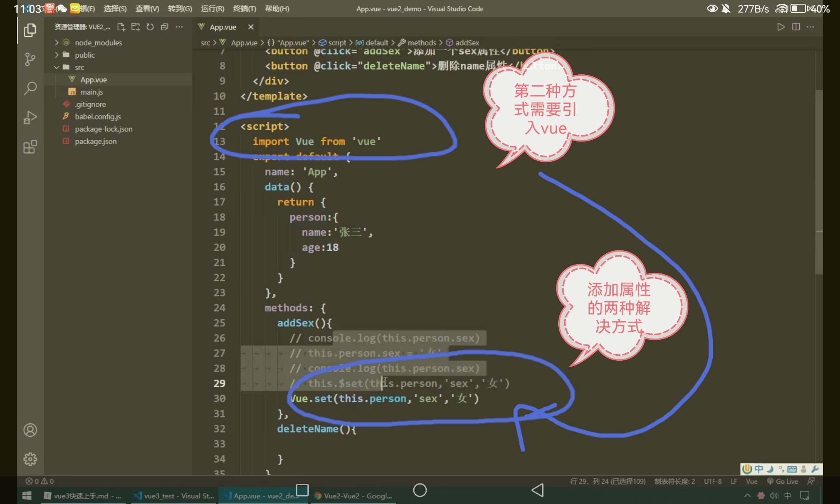Open Run and Debug view
This screenshot has width=840, height=504.
click(x=30, y=118)
